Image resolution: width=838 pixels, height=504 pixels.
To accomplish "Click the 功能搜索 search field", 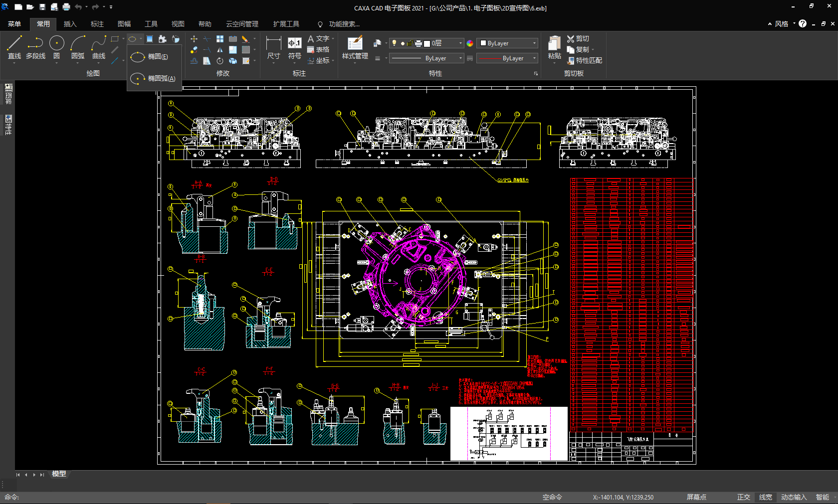I will pos(344,24).
